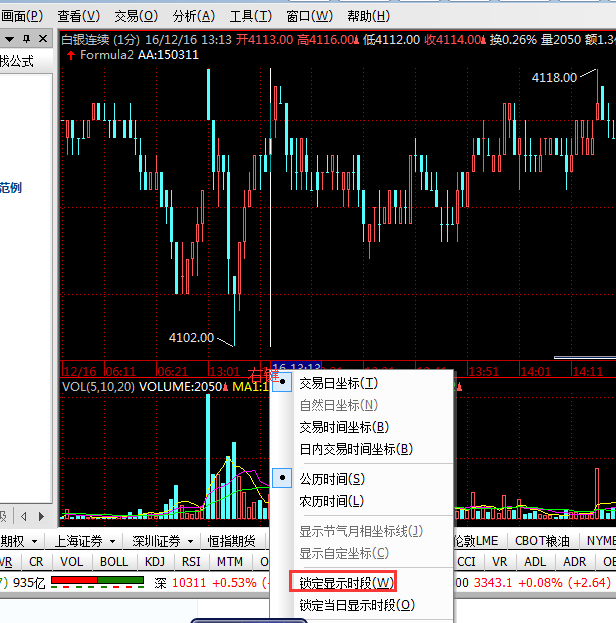This screenshot has width=616, height=623.
Task: Click the red arrow beside Formula2
Action: click(70, 55)
